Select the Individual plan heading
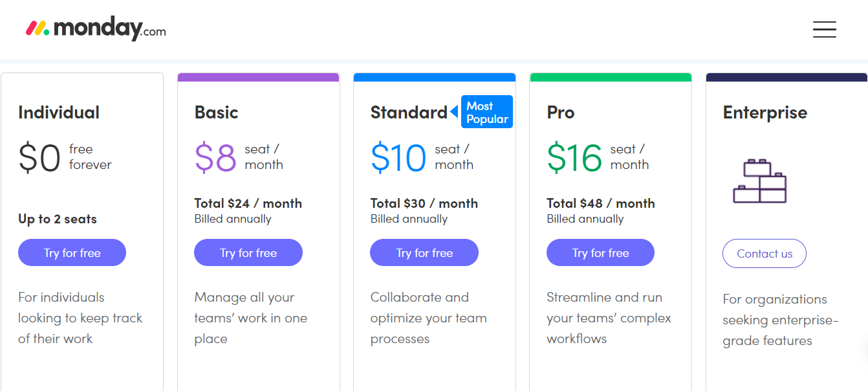868x391 pixels. [x=59, y=113]
